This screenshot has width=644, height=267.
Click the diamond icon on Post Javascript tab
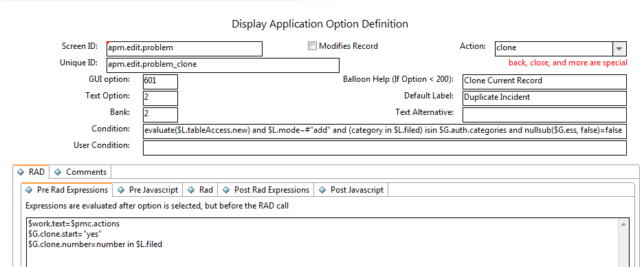[322, 190]
